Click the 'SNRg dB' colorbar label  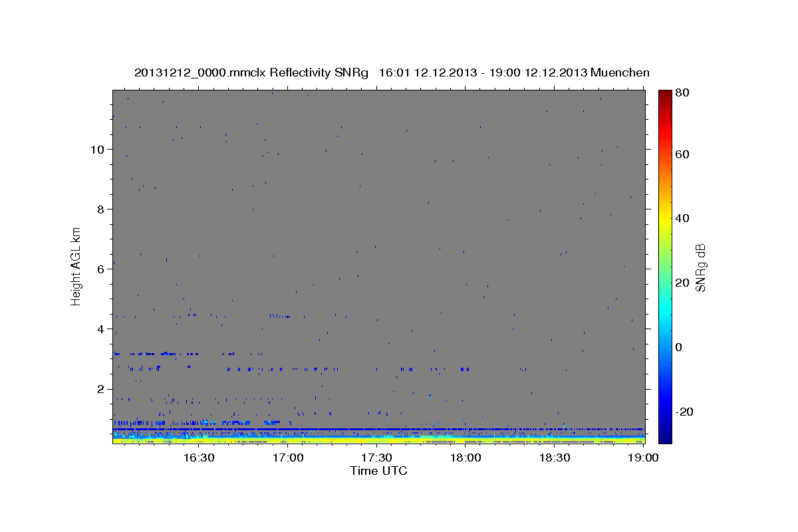click(700, 267)
